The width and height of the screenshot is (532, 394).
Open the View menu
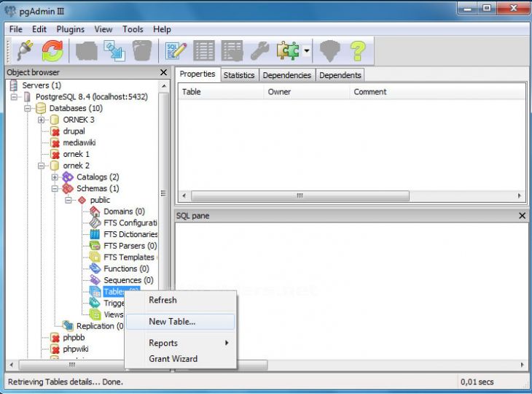[103, 29]
